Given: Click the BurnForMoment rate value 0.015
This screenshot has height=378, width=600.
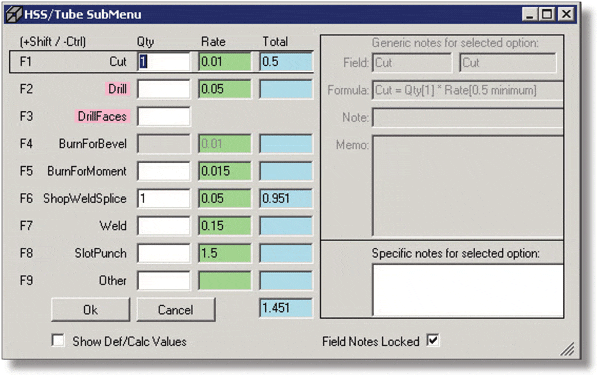Looking at the screenshot, I should click(x=225, y=171).
